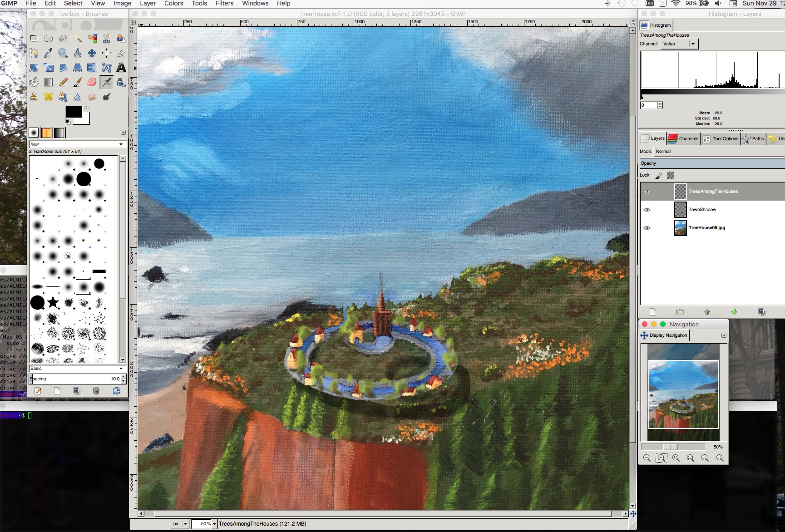This screenshot has width=785, height=532.
Task: Open the Filters menu
Action: pyautogui.click(x=224, y=4)
